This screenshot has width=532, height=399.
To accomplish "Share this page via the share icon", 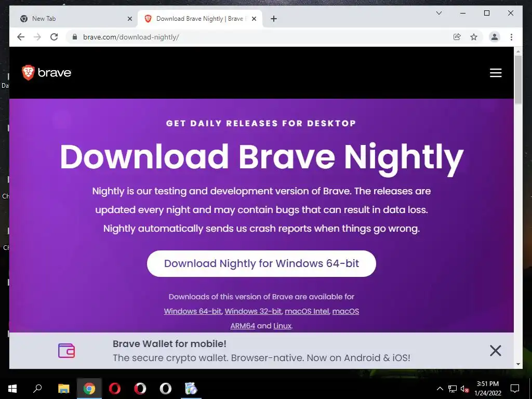I will pyautogui.click(x=457, y=37).
